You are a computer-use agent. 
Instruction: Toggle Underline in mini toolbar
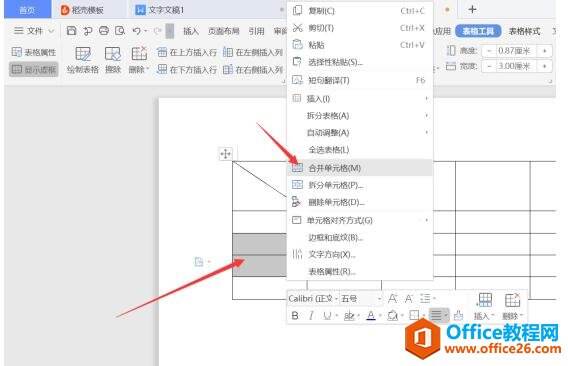pos(327,316)
